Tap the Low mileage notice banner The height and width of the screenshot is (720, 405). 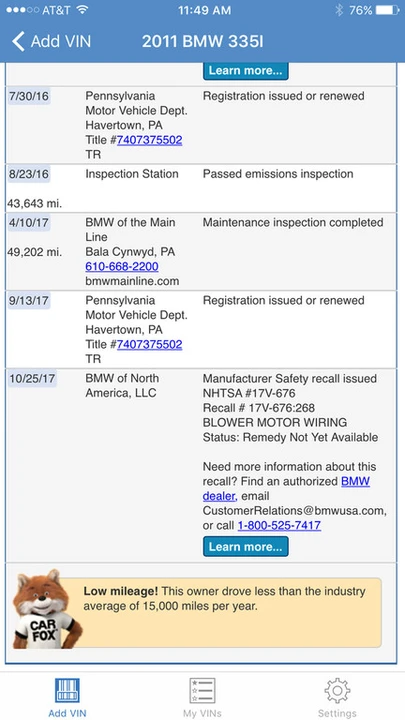pyautogui.click(x=232, y=613)
